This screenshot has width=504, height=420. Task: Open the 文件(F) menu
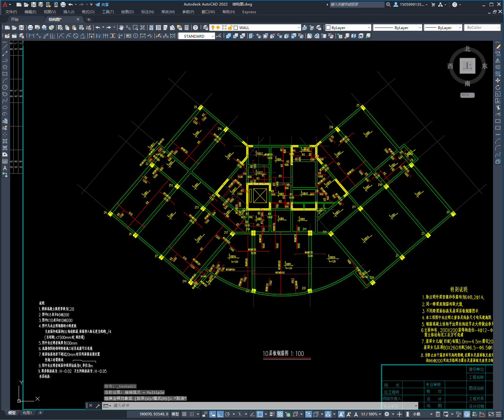tap(11, 12)
